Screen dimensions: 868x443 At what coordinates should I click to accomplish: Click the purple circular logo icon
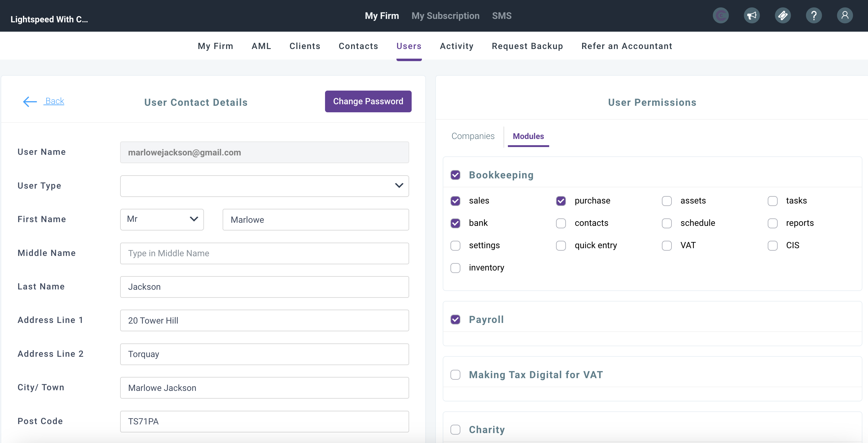721,16
